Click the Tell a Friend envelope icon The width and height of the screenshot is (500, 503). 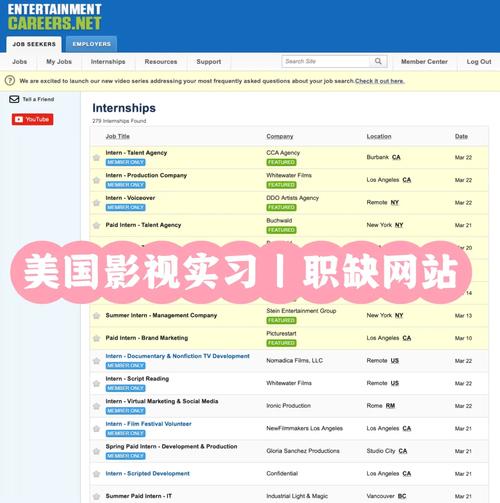tap(14, 99)
